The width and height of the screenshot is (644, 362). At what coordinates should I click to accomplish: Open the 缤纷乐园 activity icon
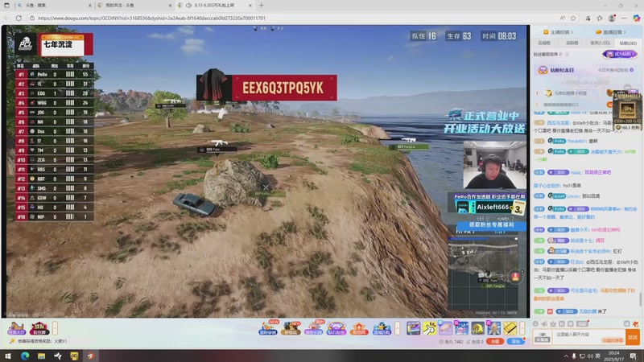tap(314, 328)
